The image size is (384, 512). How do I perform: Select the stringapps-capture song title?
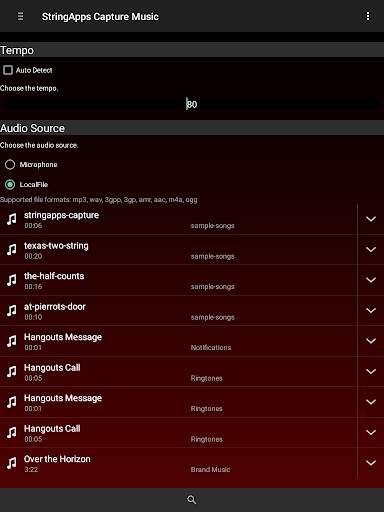pos(61,215)
